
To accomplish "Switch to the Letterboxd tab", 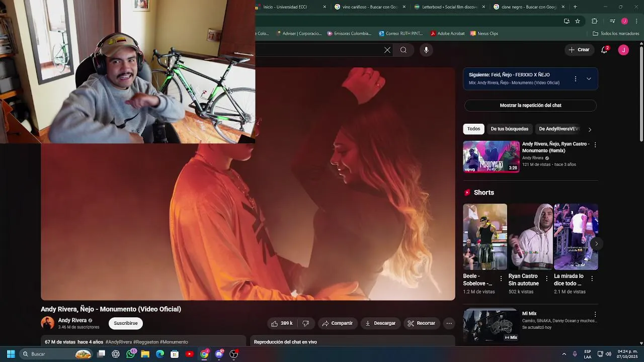I will (x=449, y=7).
